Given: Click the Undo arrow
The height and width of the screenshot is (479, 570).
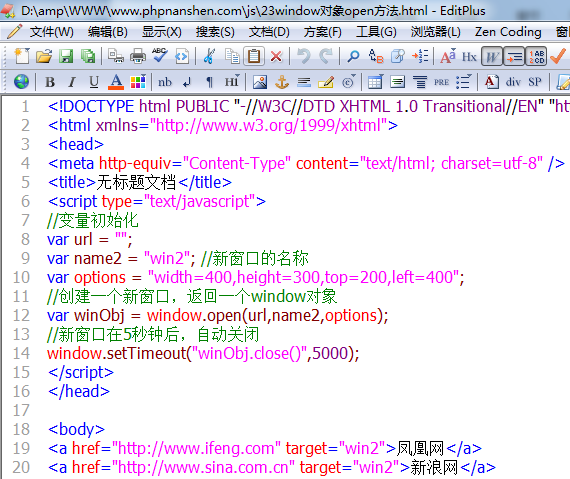Looking at the screenshot, I should click(304, 56).
